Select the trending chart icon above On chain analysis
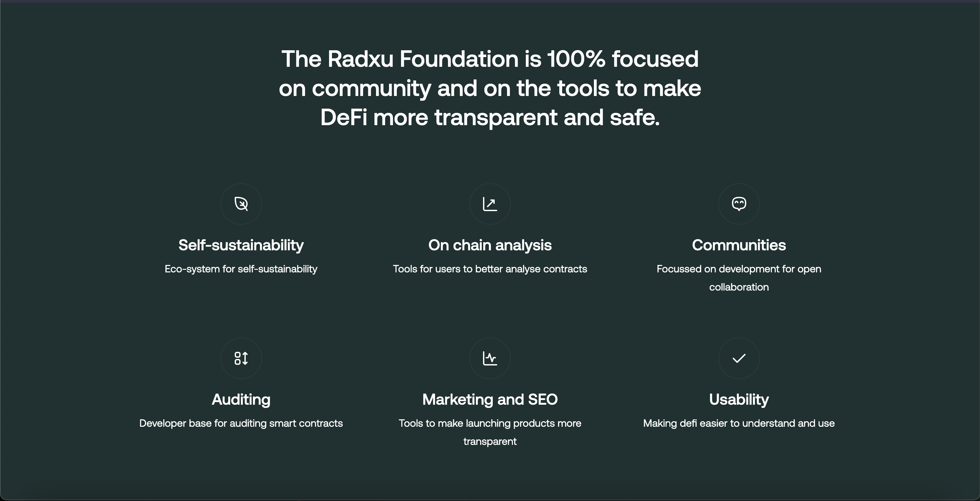The height and width of the screenshot is (501, 980). tap(490, 204)
